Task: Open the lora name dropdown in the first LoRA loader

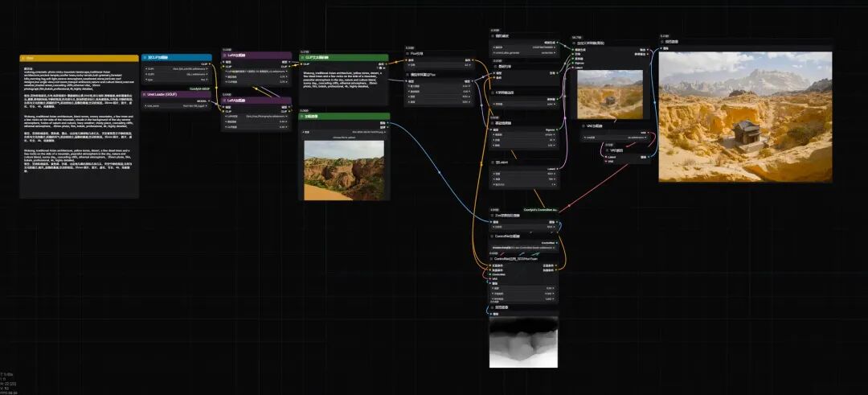Action: pos(256,71)
